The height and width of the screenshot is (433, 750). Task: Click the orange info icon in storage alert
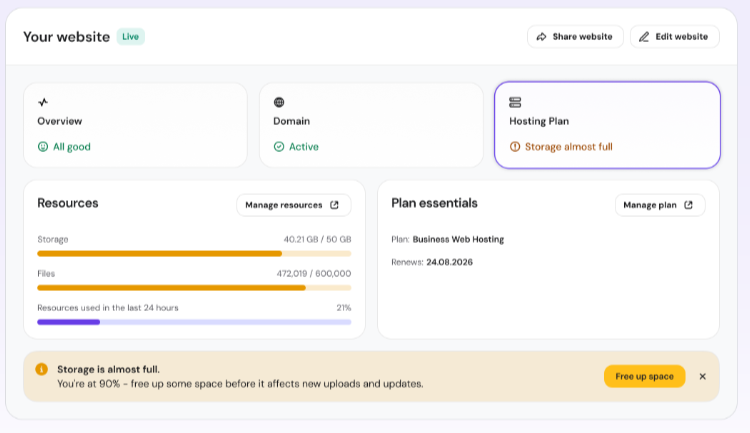tap(42, 369)
